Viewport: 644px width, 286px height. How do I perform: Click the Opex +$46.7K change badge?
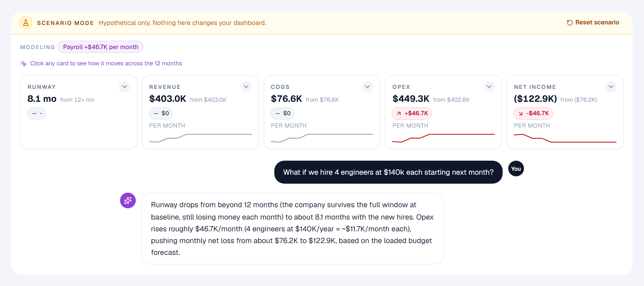tap(412, 113)
